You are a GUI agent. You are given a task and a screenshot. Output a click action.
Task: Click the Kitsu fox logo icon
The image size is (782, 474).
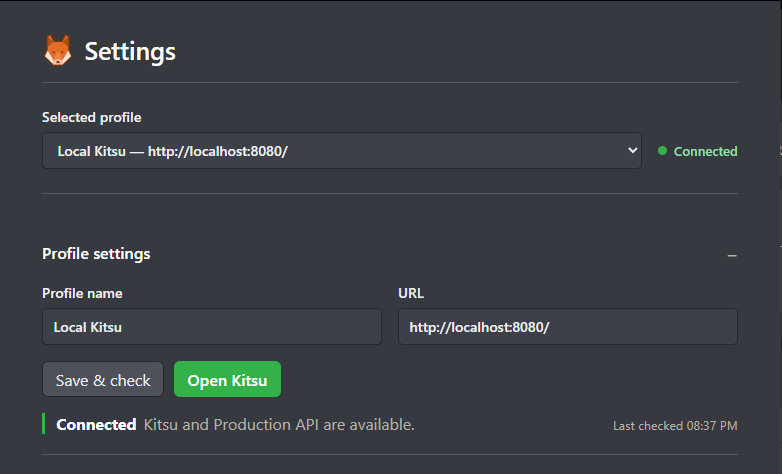pyautogui.click(x=58, y=50)
